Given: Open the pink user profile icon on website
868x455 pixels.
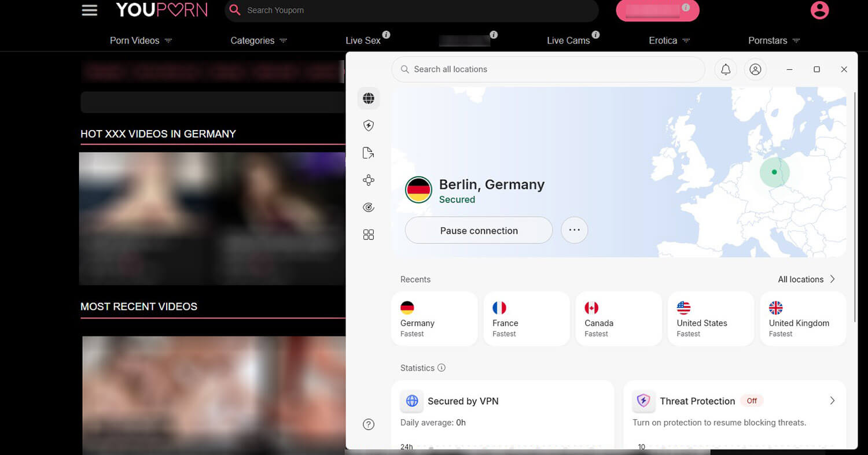Looking at the screenshot, I should click(x=819, y=10).
